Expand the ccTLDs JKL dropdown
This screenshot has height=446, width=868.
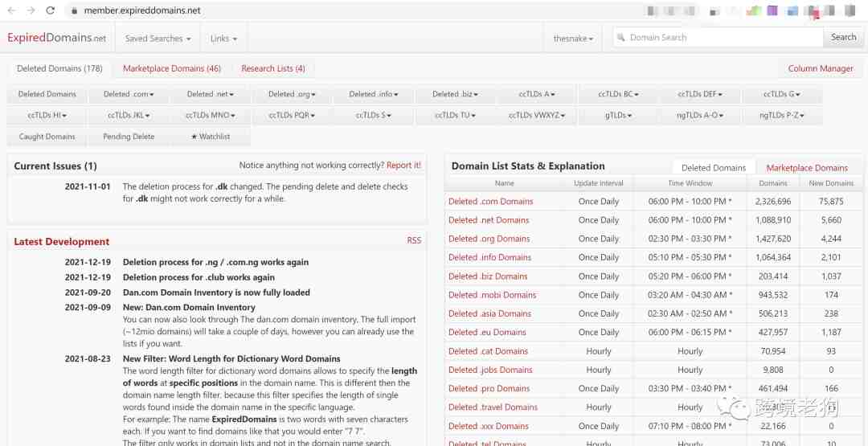pyautogui.click(x=129, y=115)
